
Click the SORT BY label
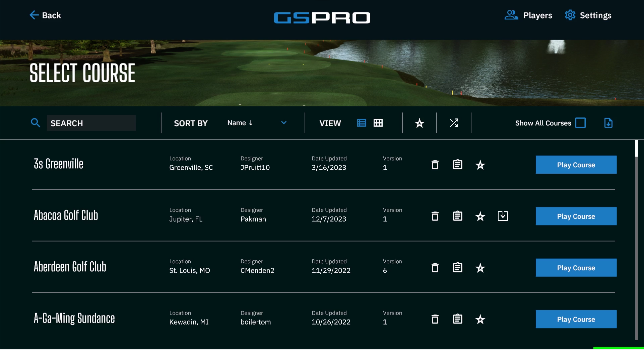pos(191,123)
